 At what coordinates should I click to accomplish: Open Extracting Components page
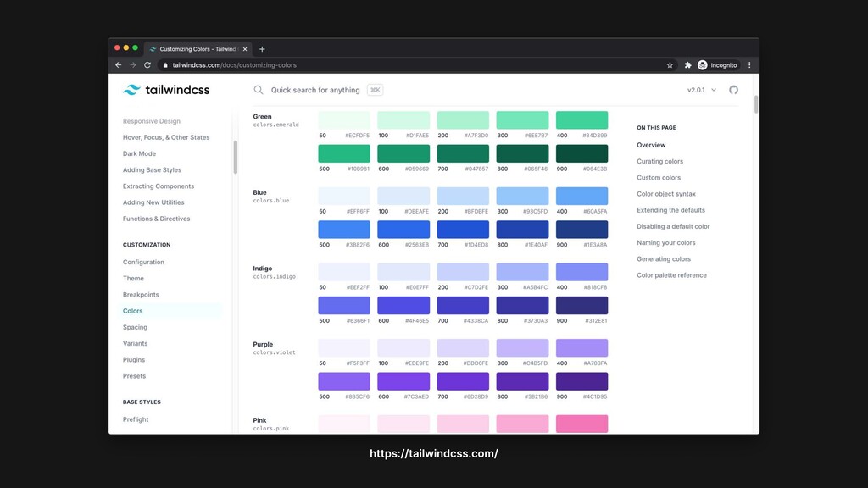(x=159, y=186)
